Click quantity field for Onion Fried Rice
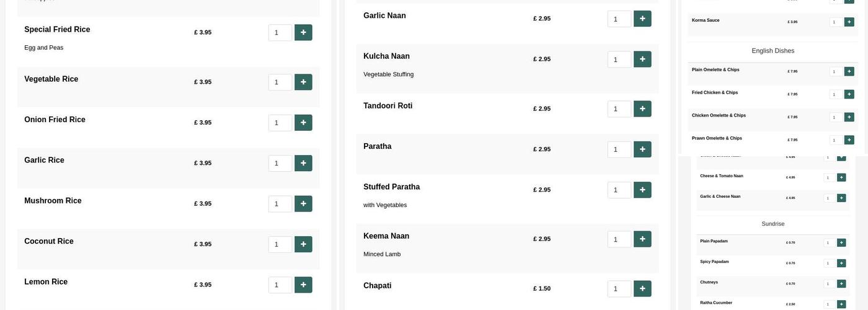The image size is (868, 310). pos(280,123)
